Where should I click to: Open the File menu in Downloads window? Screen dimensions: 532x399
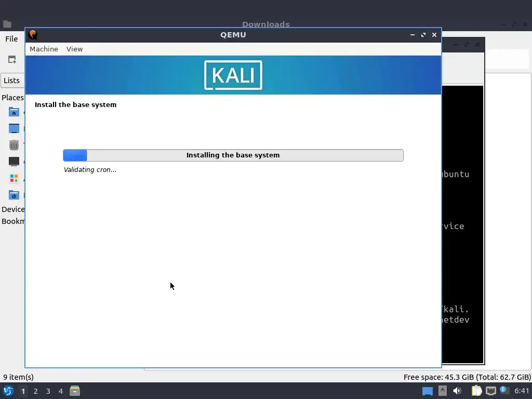coord(11,39)
